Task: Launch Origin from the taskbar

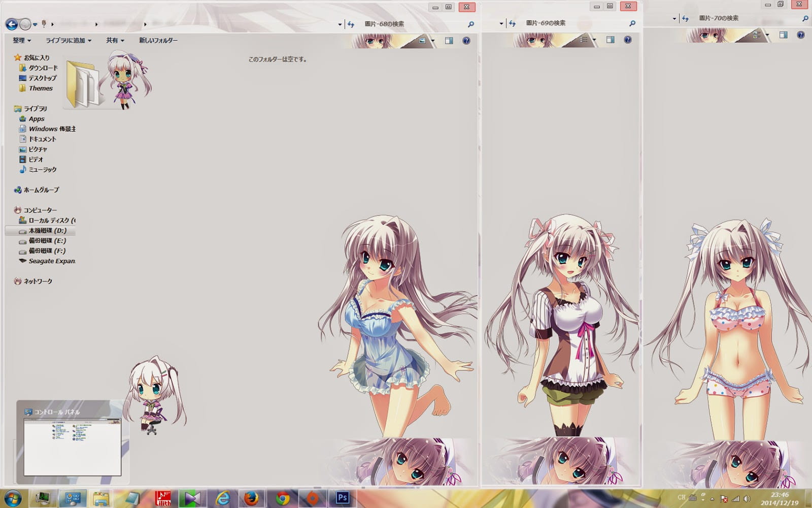Action: pos(313,499)
